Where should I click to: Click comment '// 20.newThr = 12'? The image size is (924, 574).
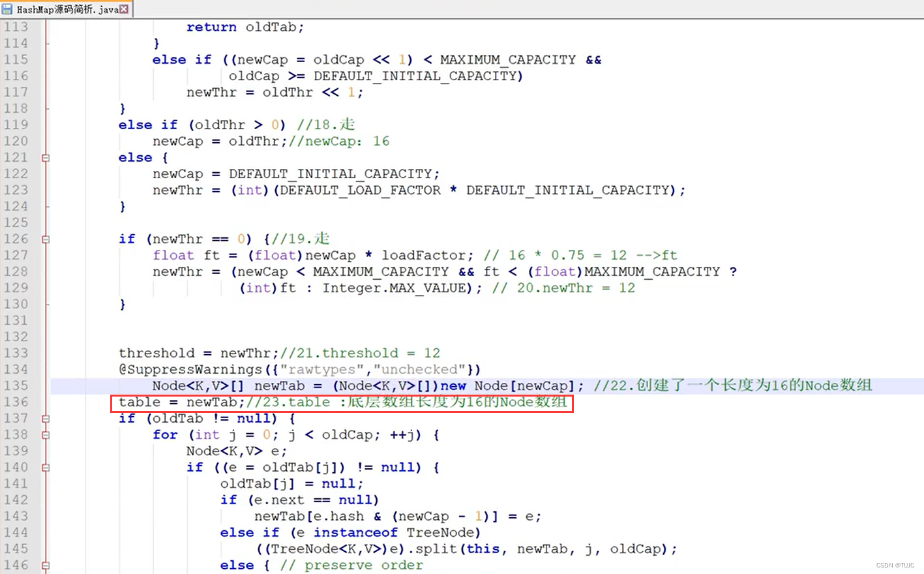[x=563, y=288]
